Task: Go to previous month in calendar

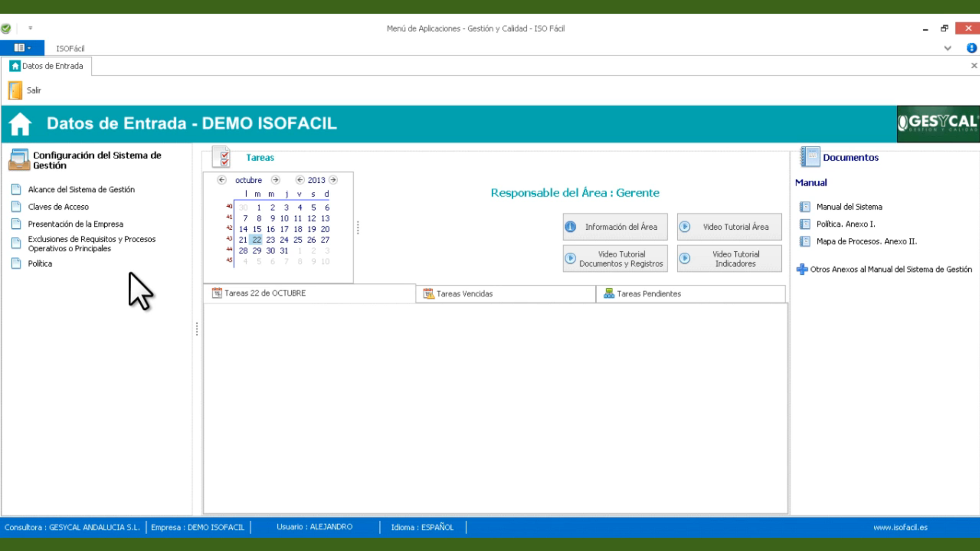Action: (222, 180)
